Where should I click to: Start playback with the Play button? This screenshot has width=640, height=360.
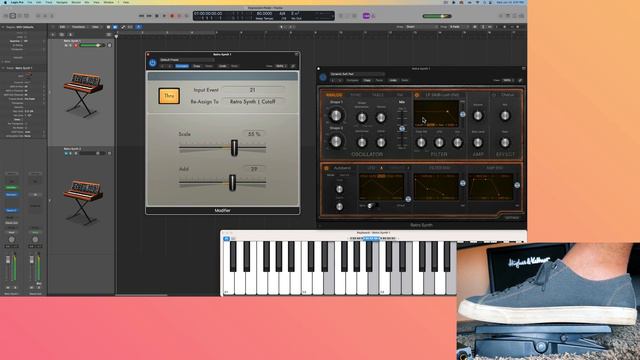point(164,16)
